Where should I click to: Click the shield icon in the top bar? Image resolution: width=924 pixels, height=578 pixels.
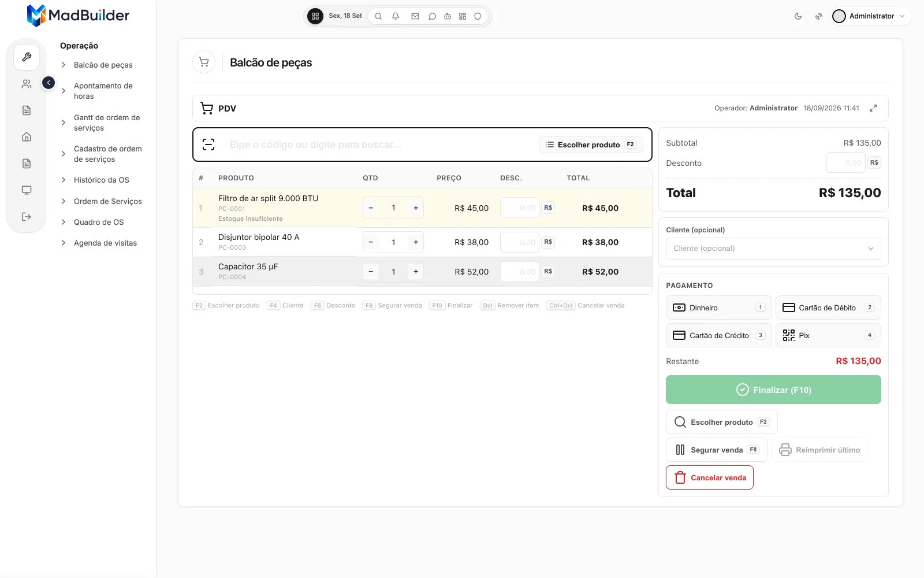(478, 16)
